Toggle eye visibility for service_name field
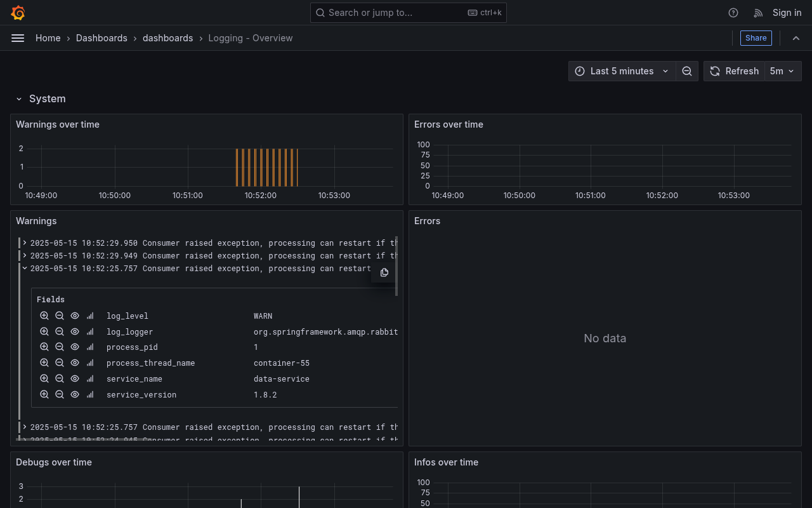Image resolution: width=812 pixels, height=508 pixels. 75,378
